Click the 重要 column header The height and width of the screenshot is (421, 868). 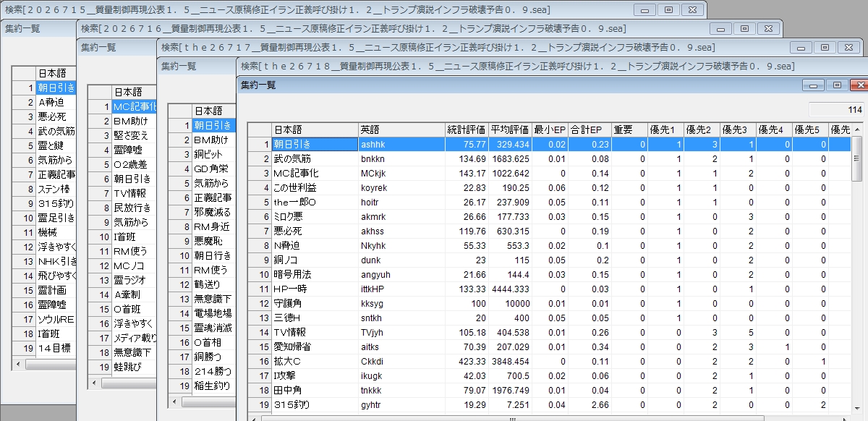pos(629,129)
